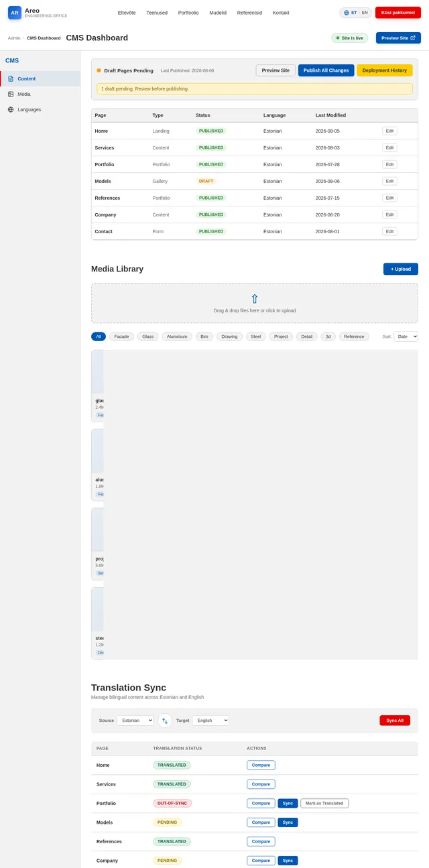Click the Site is live status badge
This screenshot has height=868, width=429.
tap(349, 38)
